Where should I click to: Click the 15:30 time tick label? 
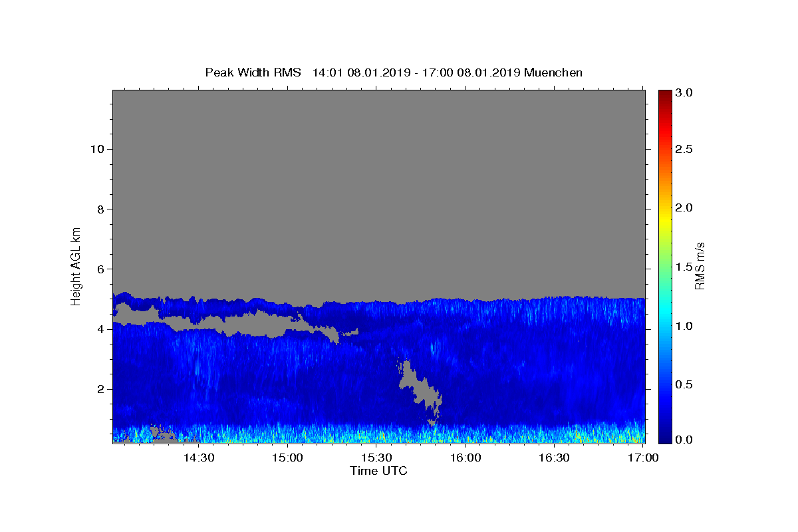376,458
